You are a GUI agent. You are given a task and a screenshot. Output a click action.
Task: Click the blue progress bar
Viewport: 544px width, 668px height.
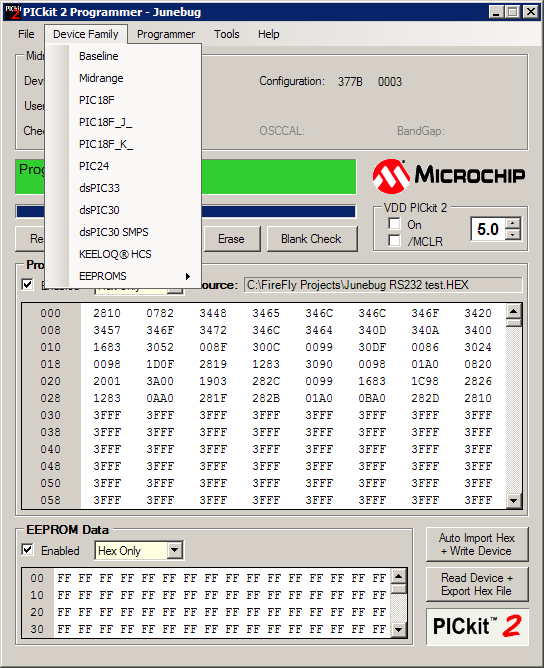(279, 211)
